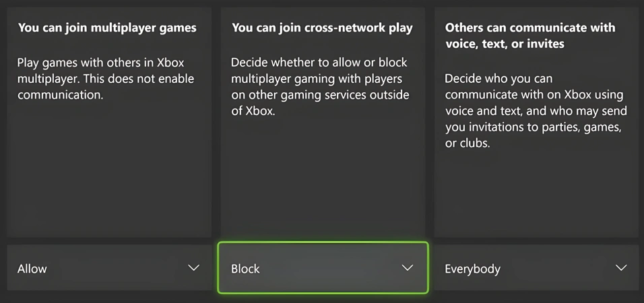Click the "Block" value text
This screenshot has height=303, width=644.
pyautogui.click(x=245, y=269)
